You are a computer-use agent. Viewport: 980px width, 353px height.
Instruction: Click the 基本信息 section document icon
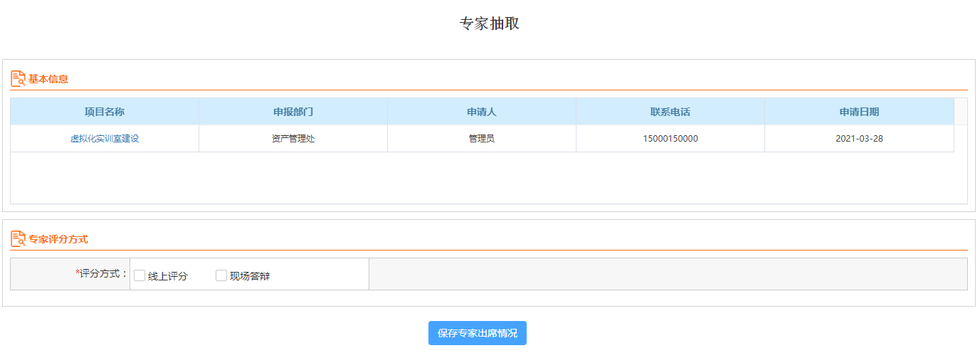point(18,79)
